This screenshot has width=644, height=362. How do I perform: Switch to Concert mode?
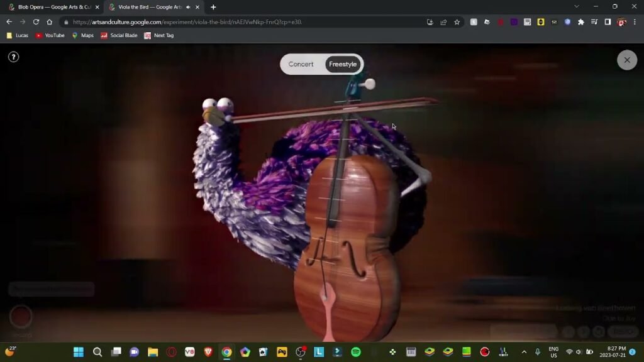click(301, 64)
